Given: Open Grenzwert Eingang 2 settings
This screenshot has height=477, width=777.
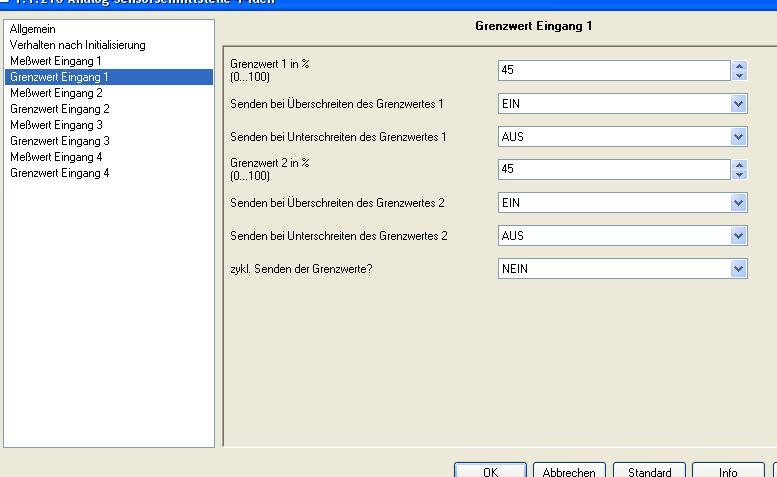Looking at the screenshot, I should (x=59, y=109).
